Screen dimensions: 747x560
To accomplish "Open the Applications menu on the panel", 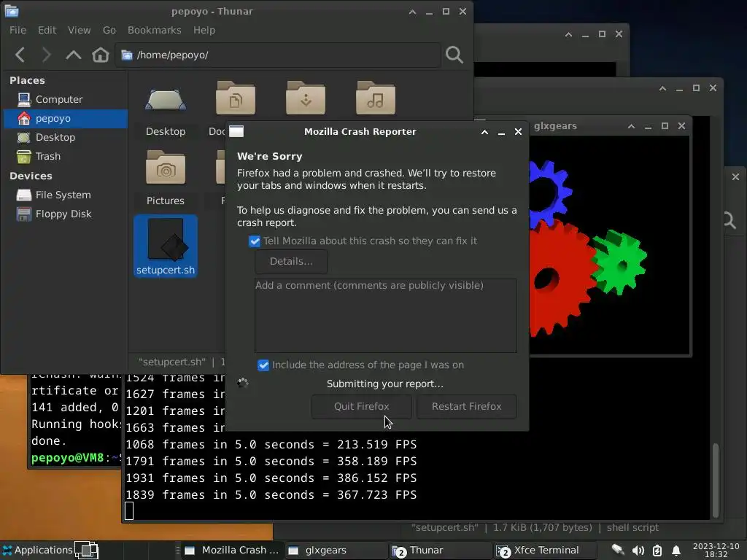I will click(37, 550).
